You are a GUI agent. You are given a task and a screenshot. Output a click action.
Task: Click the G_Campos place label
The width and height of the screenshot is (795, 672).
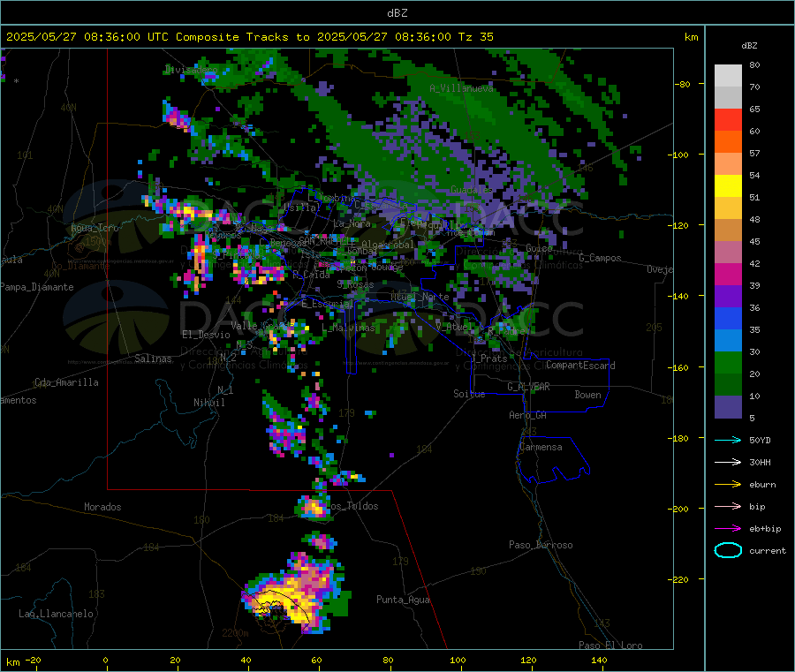tap(600, 258)
